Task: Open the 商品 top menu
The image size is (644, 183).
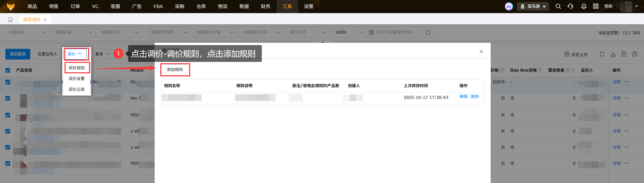Action: (32, 6)
